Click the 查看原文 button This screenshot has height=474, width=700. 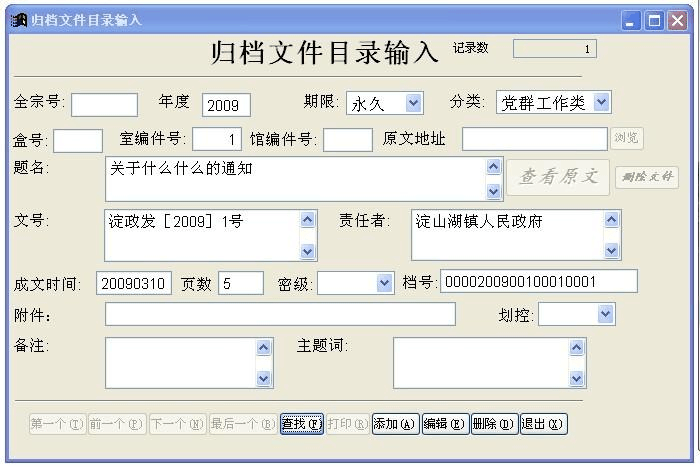(558, 177)
